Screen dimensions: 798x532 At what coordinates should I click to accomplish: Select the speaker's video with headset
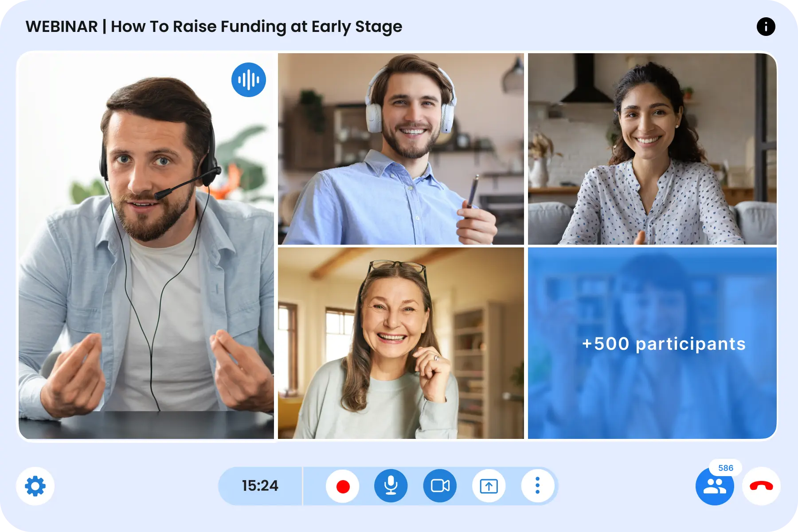click(x=146, y=246)
